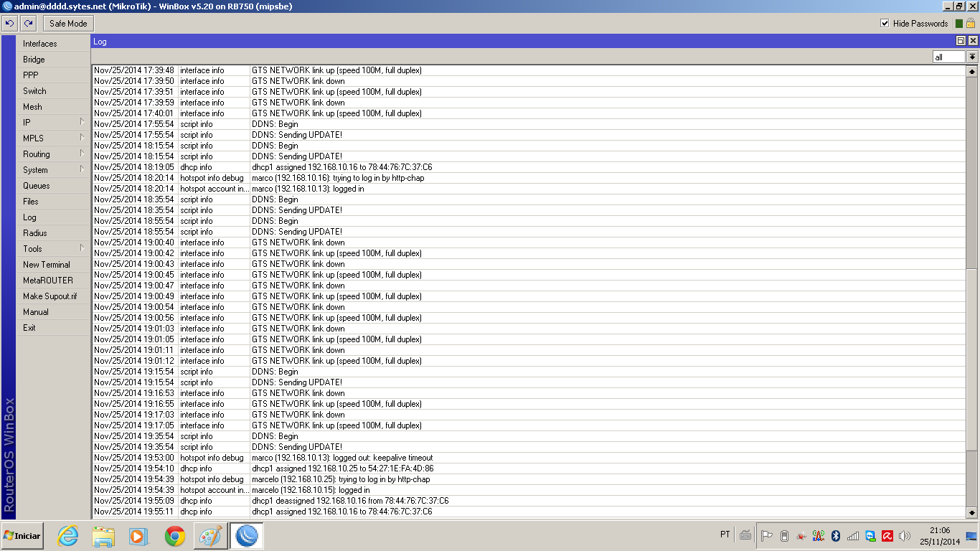Click the Undo arrow button
The height and width of the screenshot is (551, 980).
10,24
